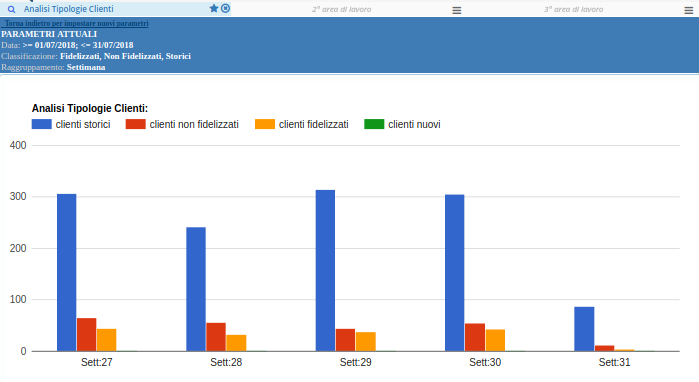The height and width of the screenshot is (382, 699).
Task: Click the magnifier search icon in the tab
Action: pyautogui.click(x=12, y=9)
